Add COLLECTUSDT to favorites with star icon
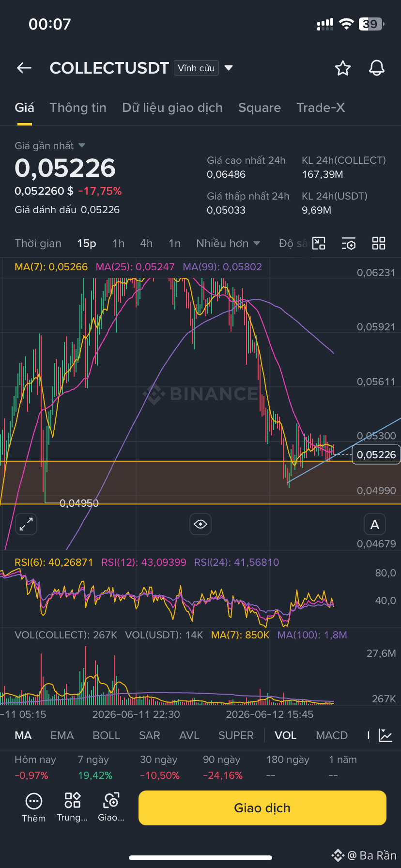401x868 pixels. click(x=343, y=68)
